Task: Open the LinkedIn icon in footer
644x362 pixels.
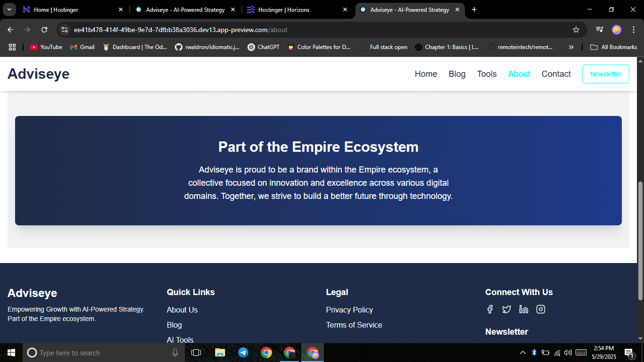Action: [x=523, y=309]
